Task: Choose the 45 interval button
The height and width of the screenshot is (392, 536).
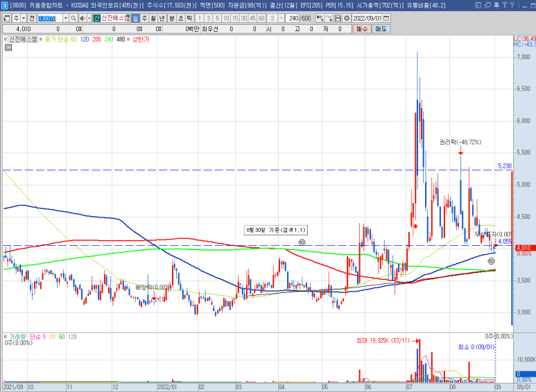Action: pos(252,19)
